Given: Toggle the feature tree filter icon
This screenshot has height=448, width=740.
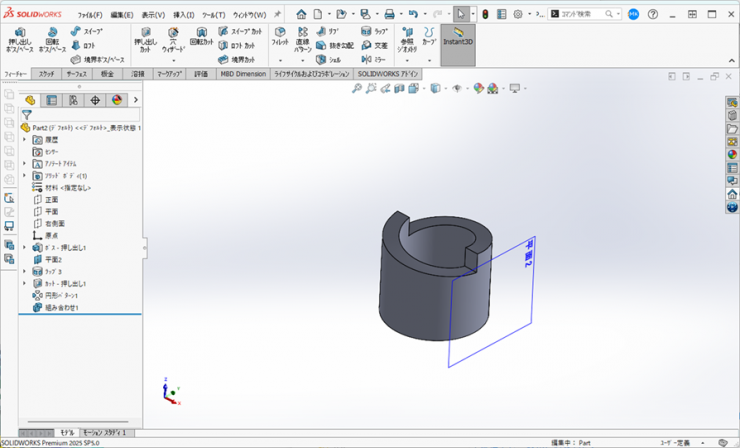Looking at the screenshot, I should pos(27,115).
